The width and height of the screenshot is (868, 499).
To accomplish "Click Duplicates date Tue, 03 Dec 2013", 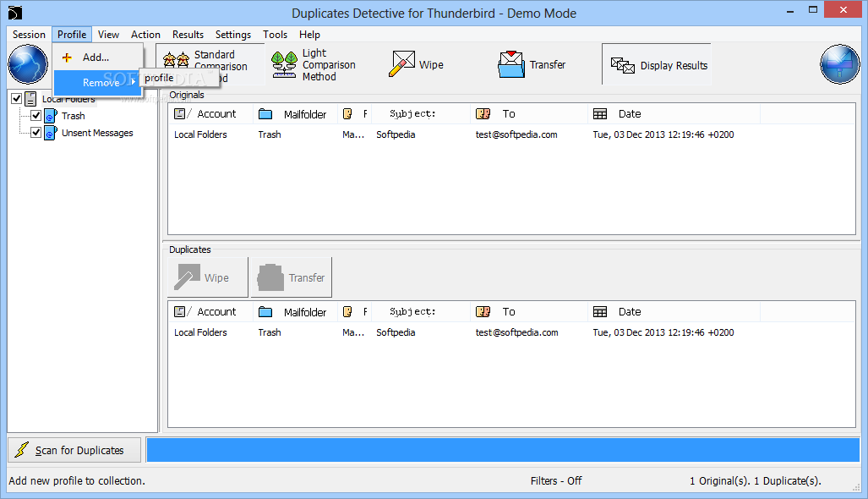I will click(663, 332).
